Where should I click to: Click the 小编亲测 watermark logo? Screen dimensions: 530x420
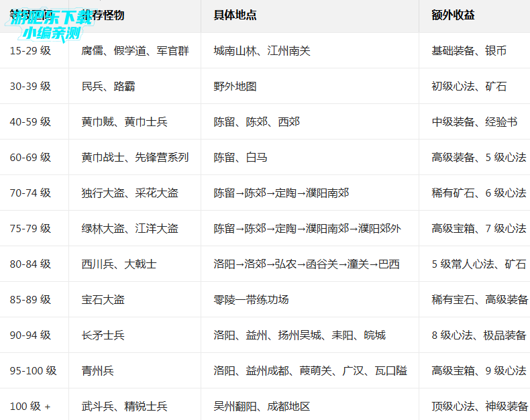[51, 31]
